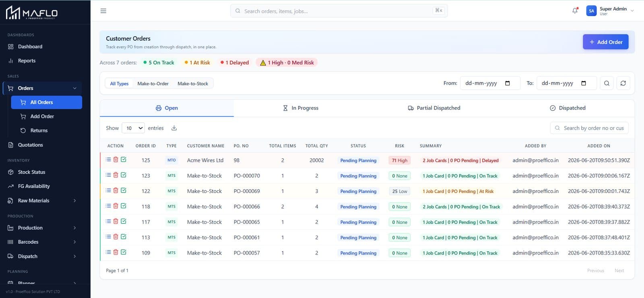The image size is (644, 298).
Task: Open details list icon for order 125
Action: tap(108, 159)
